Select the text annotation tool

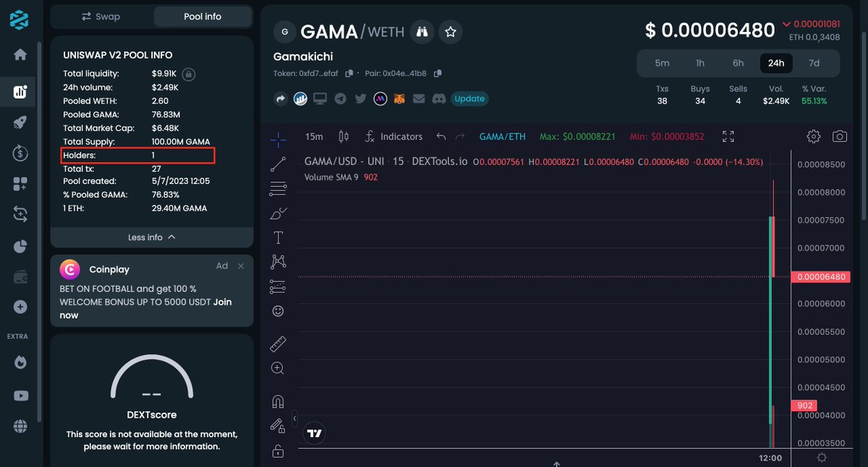pos(278,237)
